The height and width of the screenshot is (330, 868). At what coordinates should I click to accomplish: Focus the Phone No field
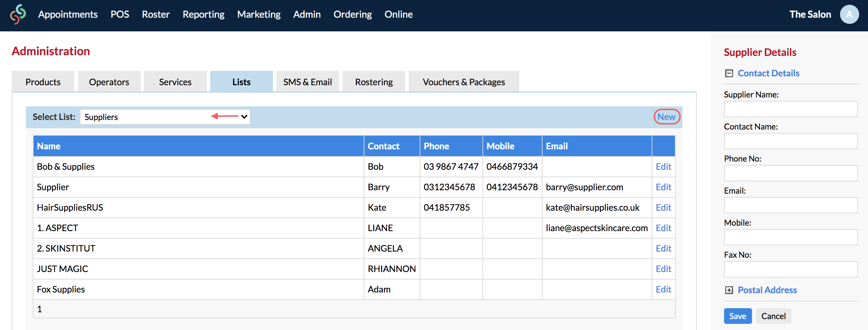(x=791, y=173)
